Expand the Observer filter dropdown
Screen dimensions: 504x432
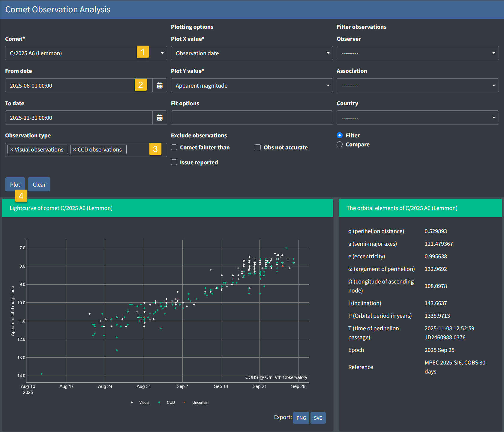coord(417,53)
